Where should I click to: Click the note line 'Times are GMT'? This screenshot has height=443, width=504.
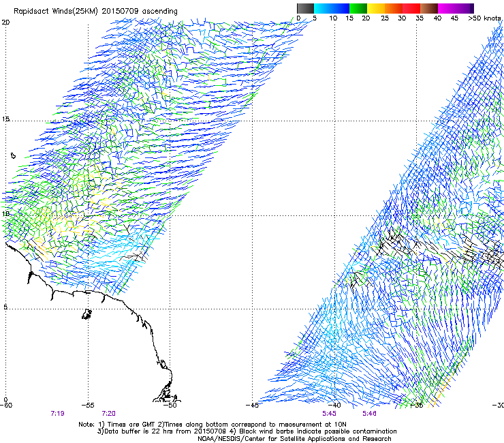tap(131, 425)
